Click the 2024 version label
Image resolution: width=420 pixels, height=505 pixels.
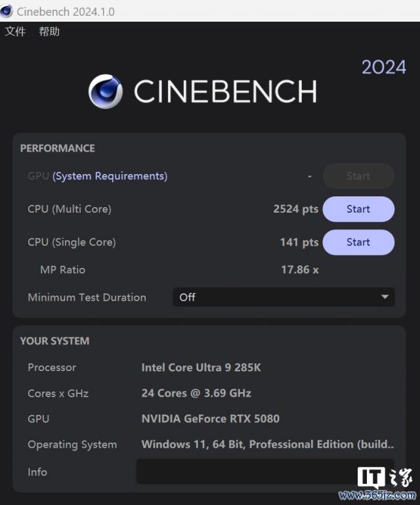[x=383, y=67]
